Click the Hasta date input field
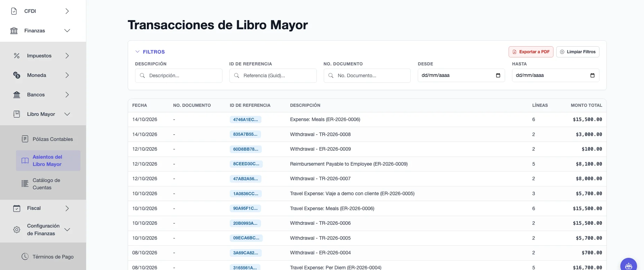The image size is (644, 270). [556, 76]
